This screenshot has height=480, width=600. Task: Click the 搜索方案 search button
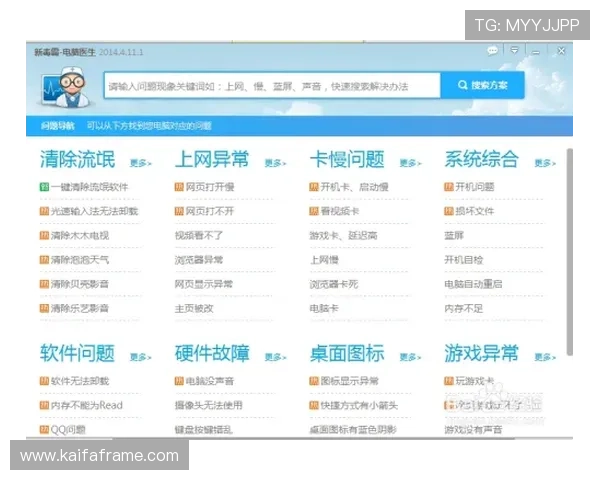(x=483, y=85)
